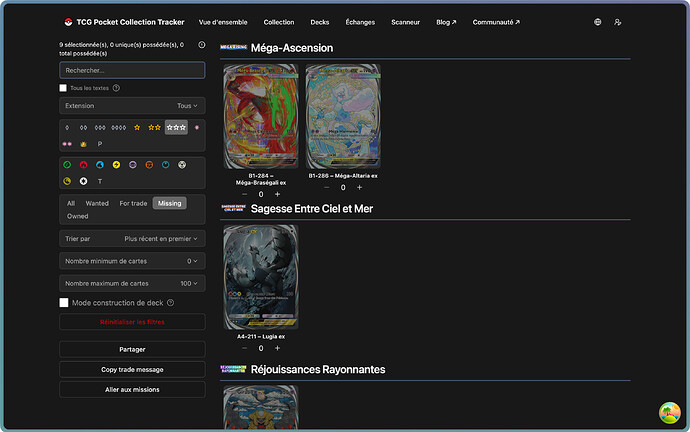
Task: Focus the Rechercher search field
Action: pyautogui.click(x=132, y=70)
